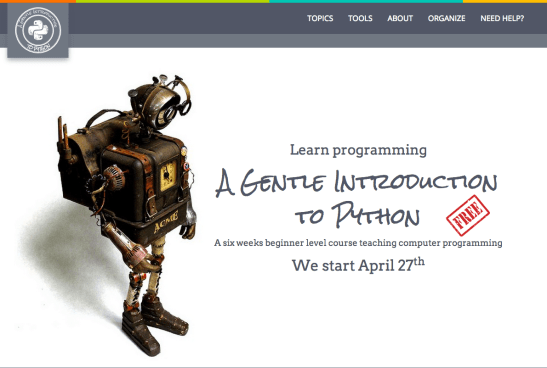Click the "to Python" title text
The width and height of the screenshot is (547, 368).
[357, 215]
